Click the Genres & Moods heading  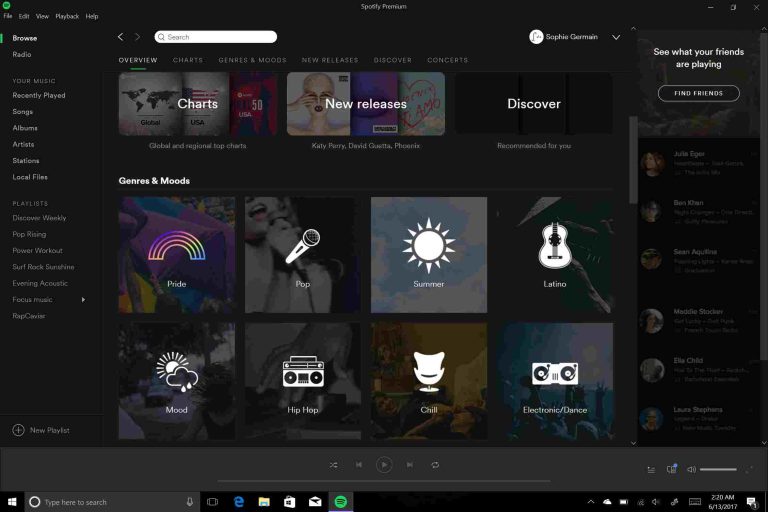(x=154, y=180)
